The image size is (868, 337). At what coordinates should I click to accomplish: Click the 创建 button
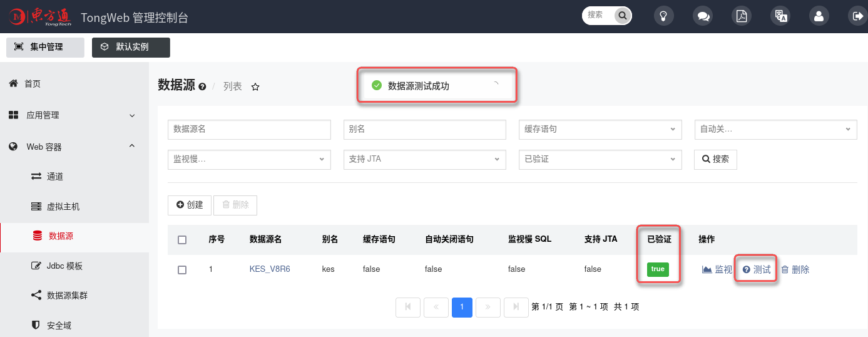click(190, 205)
